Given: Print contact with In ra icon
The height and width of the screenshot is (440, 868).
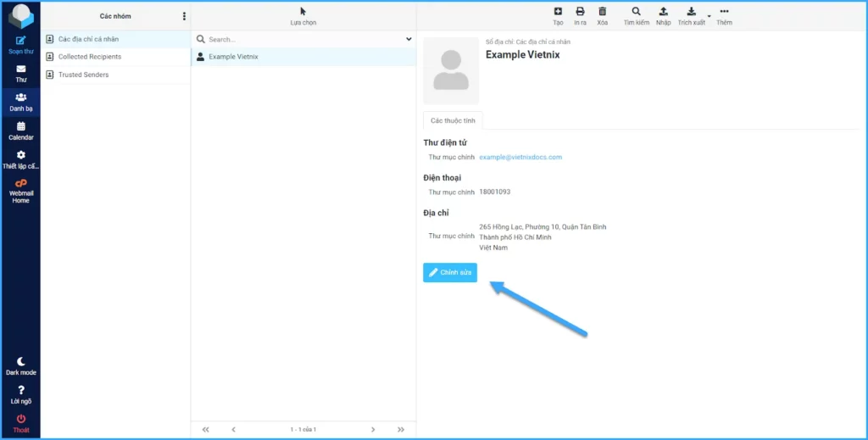Looking at the screenshot, I should click(x=580, y=15).
